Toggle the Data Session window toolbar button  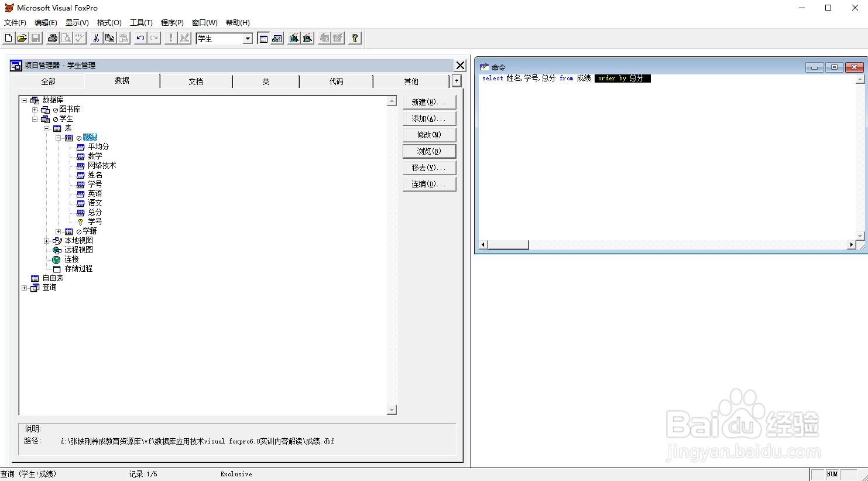pyautogui.click(x=277, y=38)
